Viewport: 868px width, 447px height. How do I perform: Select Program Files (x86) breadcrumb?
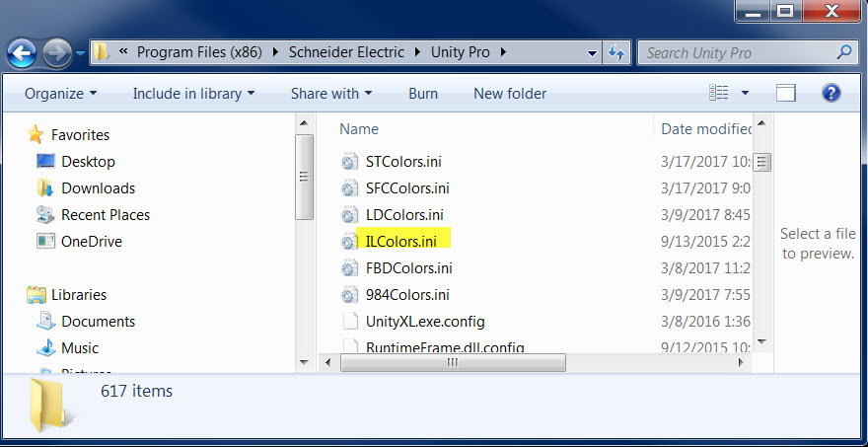point(199,52)
